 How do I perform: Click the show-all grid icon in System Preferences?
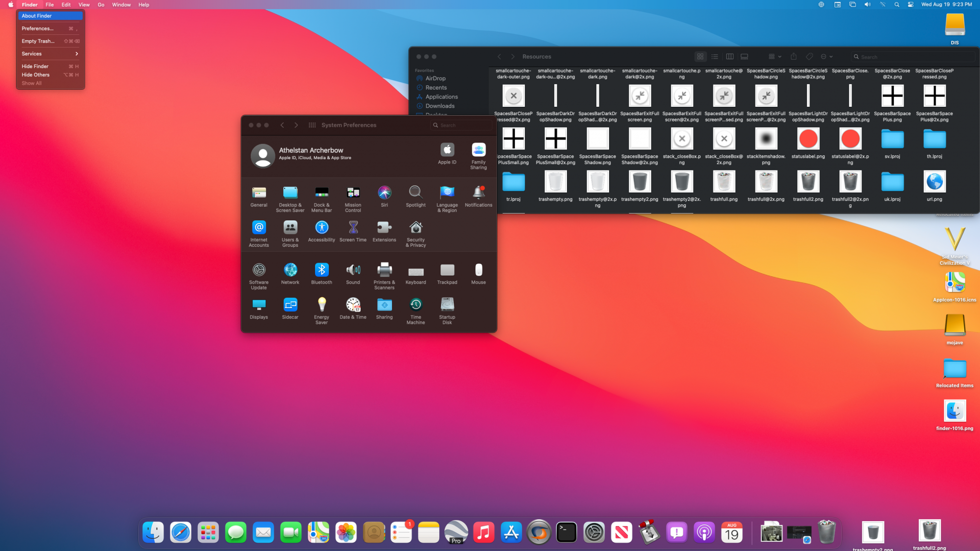[x=312, y=125]
